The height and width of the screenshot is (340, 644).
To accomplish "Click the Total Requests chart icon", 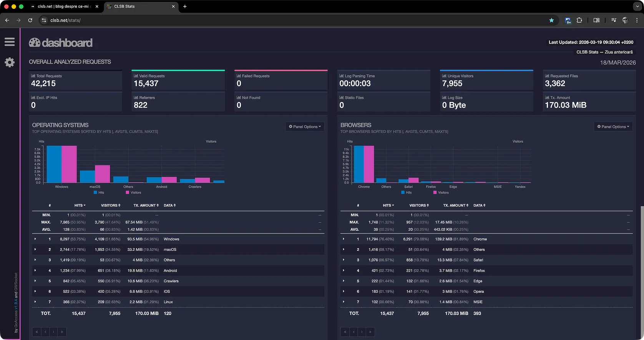I will [33, 76].
